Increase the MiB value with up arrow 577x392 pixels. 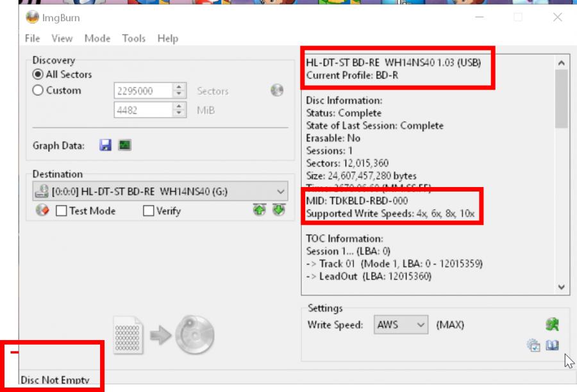[179, 106]
